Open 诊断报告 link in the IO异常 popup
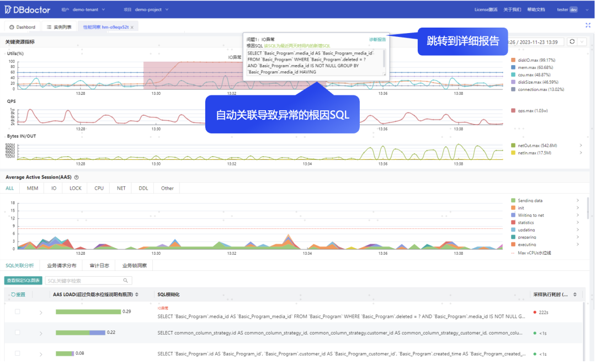596x364 pixels. click(x=377, y=40)
